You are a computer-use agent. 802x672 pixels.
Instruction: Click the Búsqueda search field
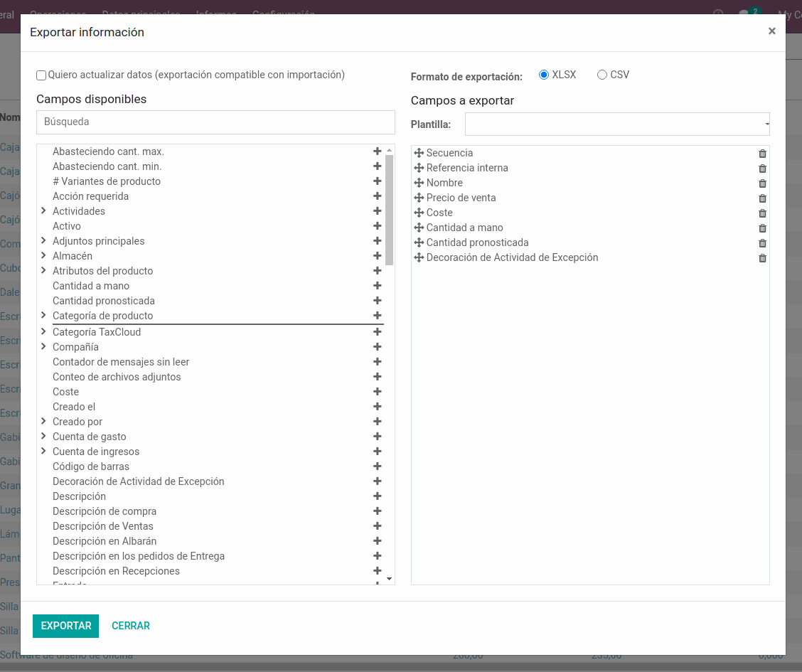[215, 122]
